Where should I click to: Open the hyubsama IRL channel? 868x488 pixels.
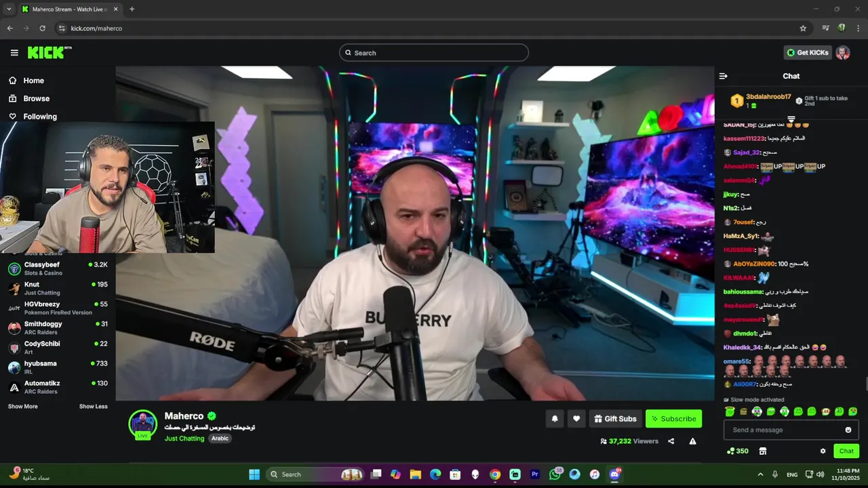[58, 367]
